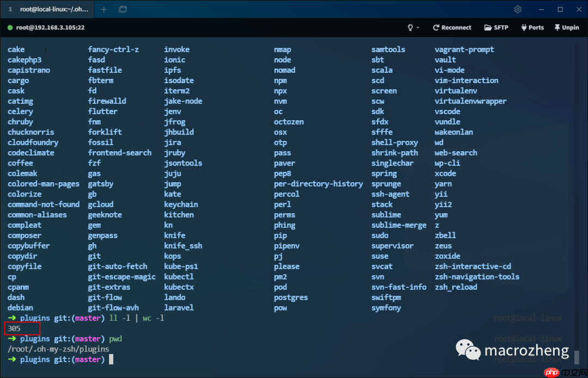Click the tab list panel icon

122,9
